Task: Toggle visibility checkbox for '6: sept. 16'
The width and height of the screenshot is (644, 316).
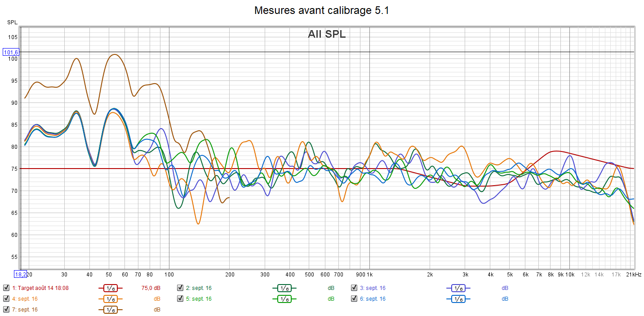Action: [x=354, y=299]
